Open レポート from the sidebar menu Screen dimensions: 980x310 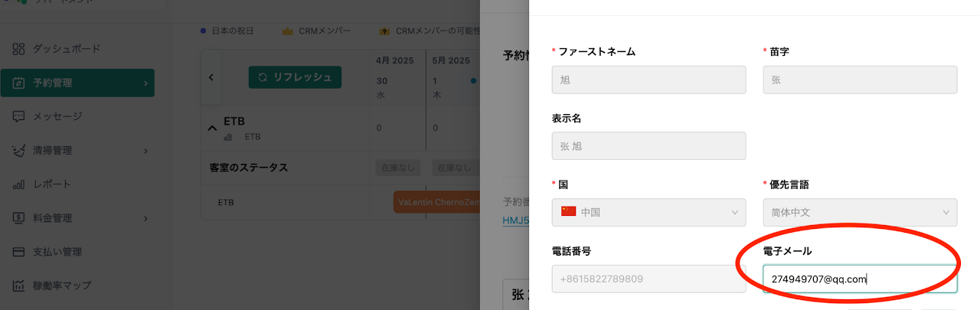(x=51, y=184)
